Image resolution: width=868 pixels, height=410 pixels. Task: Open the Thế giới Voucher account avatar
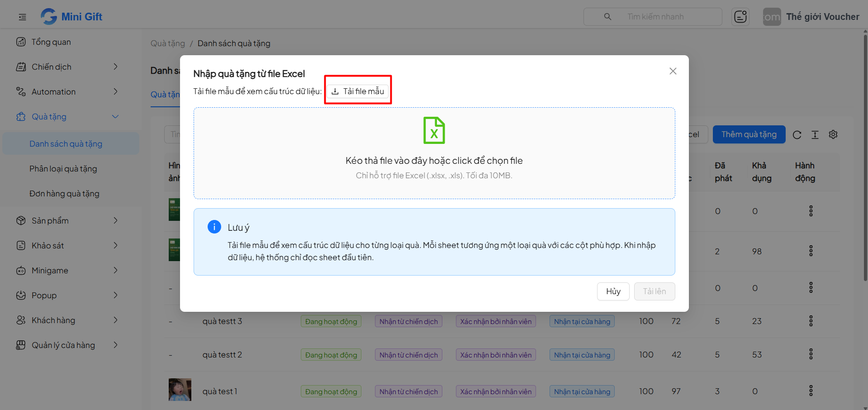[772, 17]
